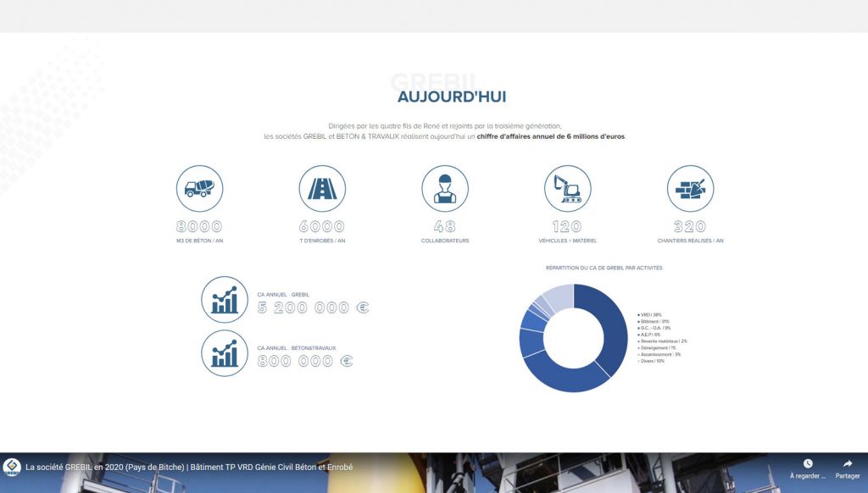Click the chart icon beside CA annuel Grebil

coord(225,299)
